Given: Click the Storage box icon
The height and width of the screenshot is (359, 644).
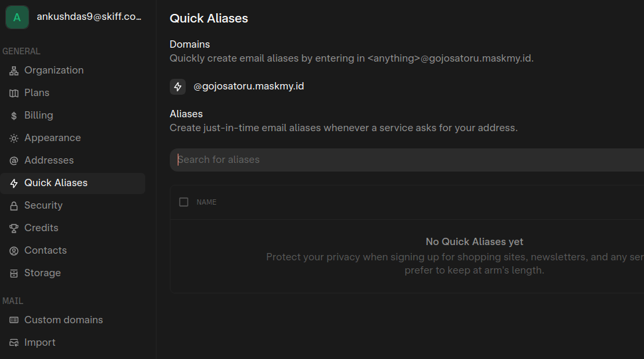Looking at the screenshot, I should (14, 273).
